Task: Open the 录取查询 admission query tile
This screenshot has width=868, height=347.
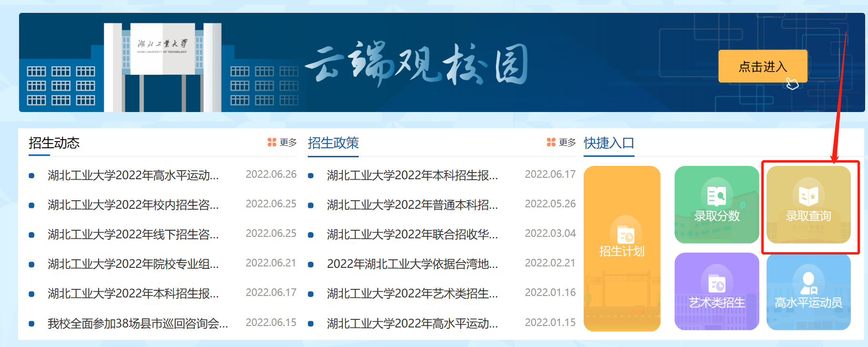Action: [x=808, y=205]
